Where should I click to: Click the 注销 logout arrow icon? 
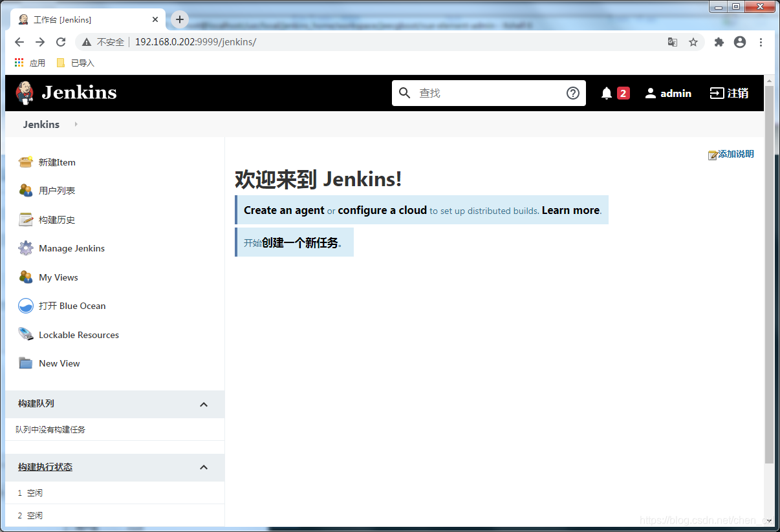coord(717,93)
